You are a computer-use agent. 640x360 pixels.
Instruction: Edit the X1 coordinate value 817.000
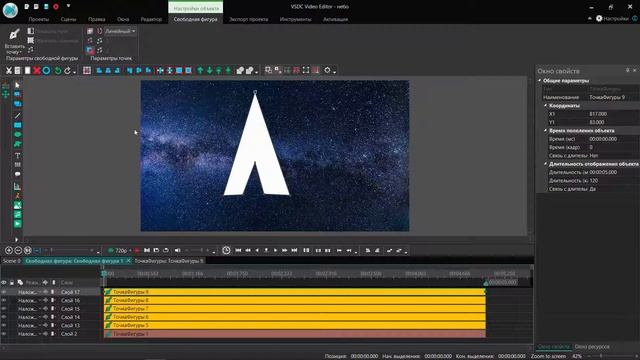(613, 114)
